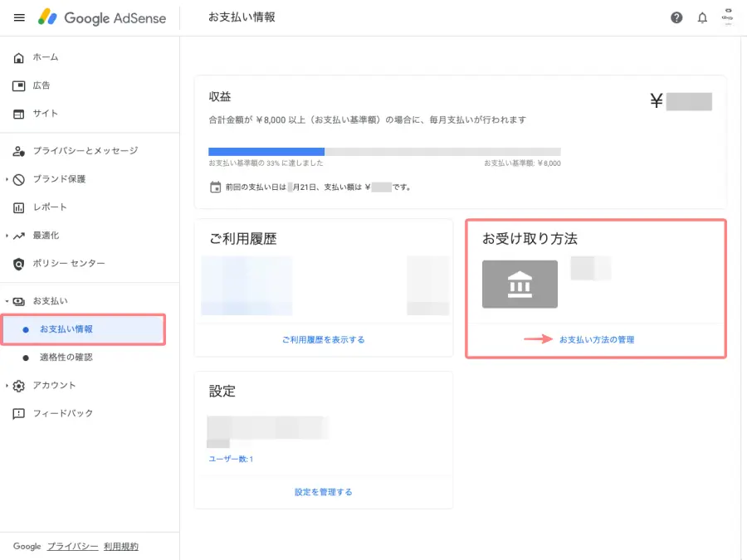Open サイト using its sidebar icon
The width and height of the screenshot is (747, 560).
click(x=18, y=114)
